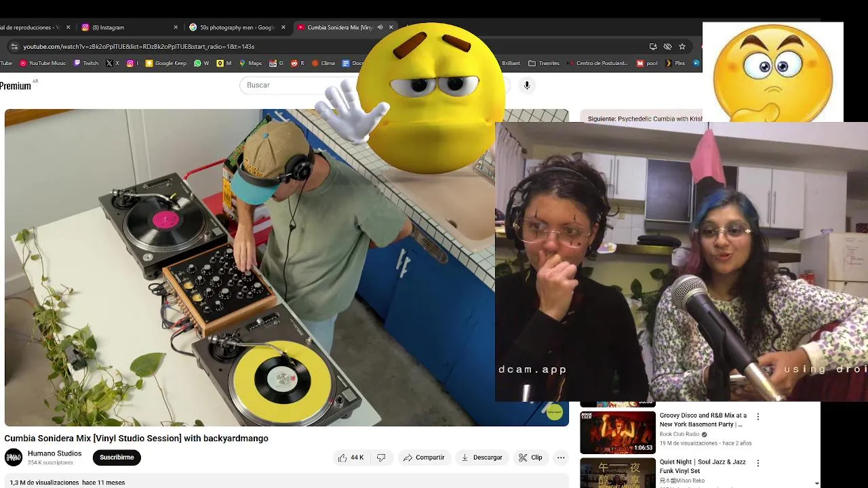Image resolution: width=868 pixels, height=488 pixels.
Task: Open Reddit bookmark labeled R
Action: click(x=298, y=63)
